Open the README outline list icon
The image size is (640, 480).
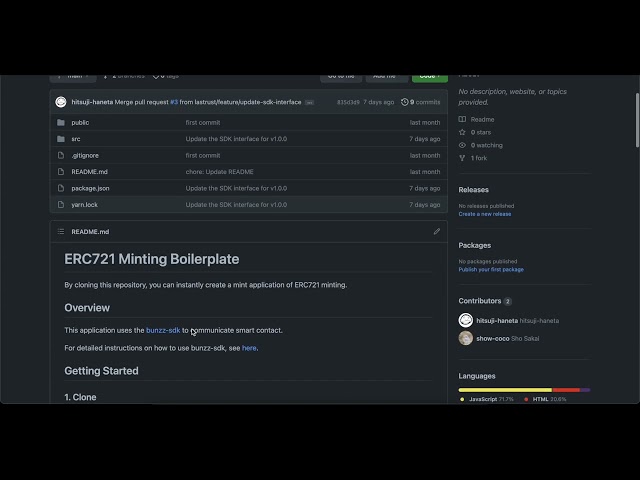point(61,231)
